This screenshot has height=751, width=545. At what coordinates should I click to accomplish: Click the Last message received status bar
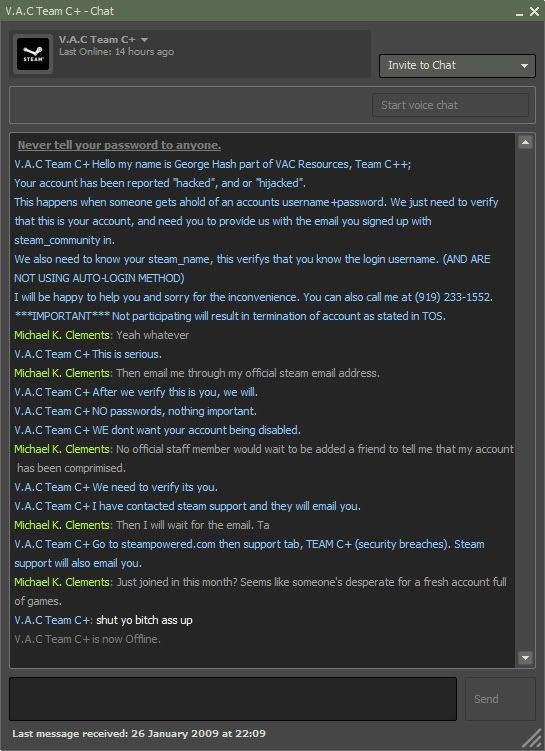coord(139,733)
